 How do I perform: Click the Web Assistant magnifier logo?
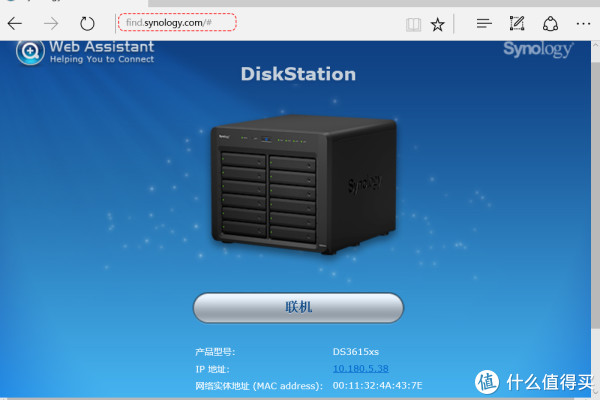30,52
